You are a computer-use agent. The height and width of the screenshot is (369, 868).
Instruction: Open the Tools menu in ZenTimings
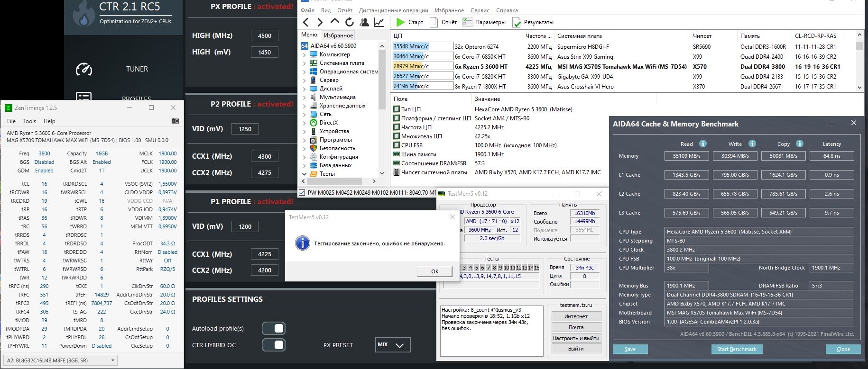click(x=29, y=121)
